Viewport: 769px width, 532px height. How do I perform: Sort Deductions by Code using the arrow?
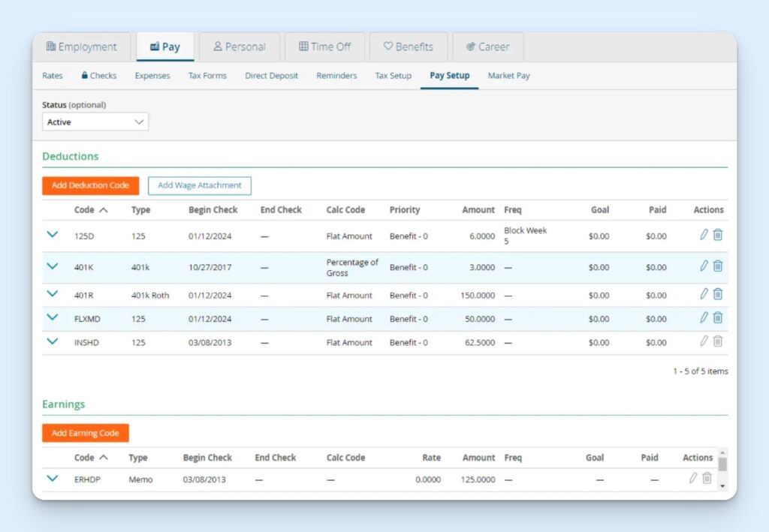pyautogui.click(x=104, y=210)
